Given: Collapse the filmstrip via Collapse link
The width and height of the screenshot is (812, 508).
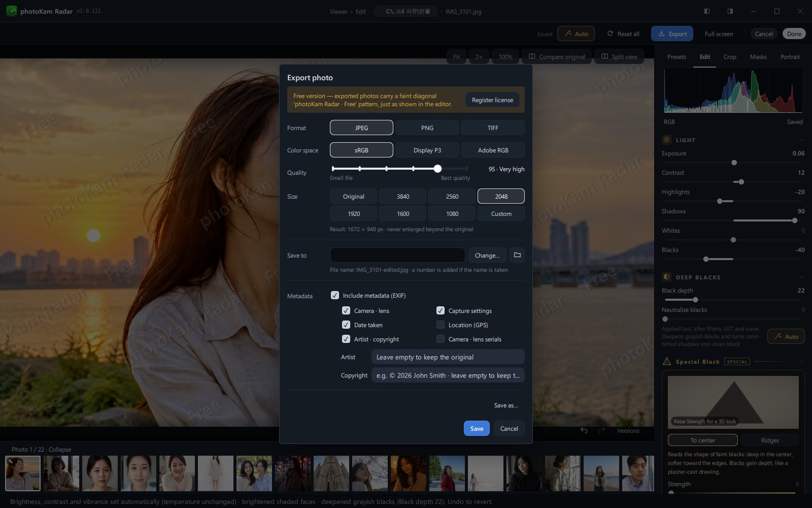Looking at the screenshot, I should (x=60, y=450).
